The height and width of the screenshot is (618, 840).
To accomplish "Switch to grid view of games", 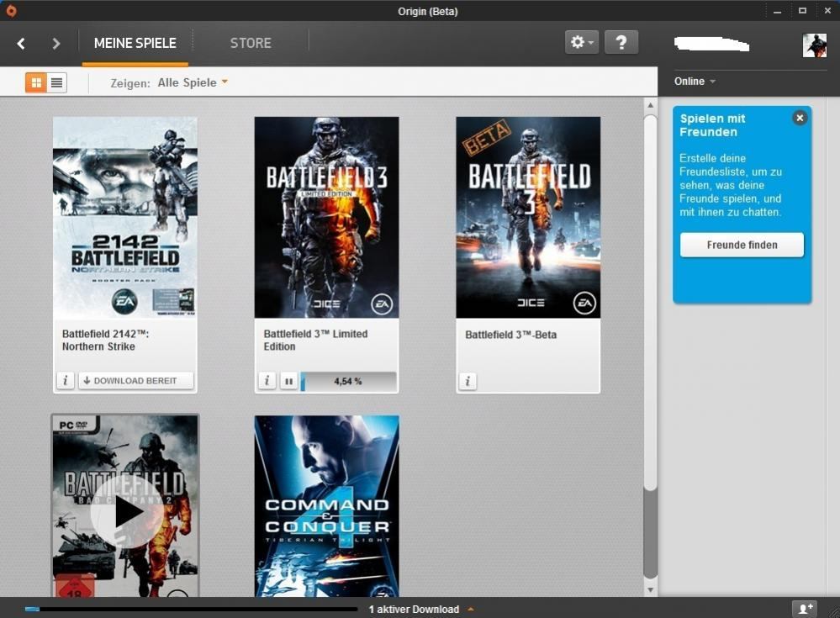I will [36, 82].
